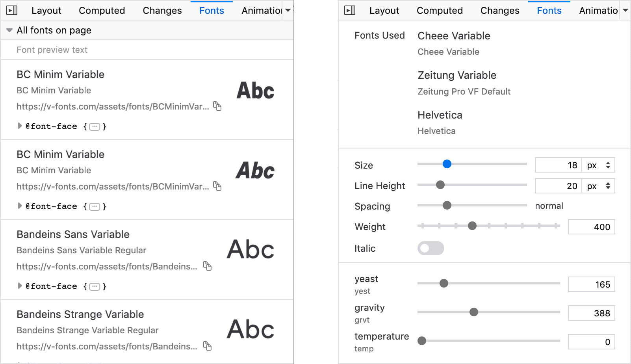Click the Bandeins Strange Variable URL link
Image resolution: width=631 pixels, height=364 pixels.
pyautogui.click(x=106, y=346)
